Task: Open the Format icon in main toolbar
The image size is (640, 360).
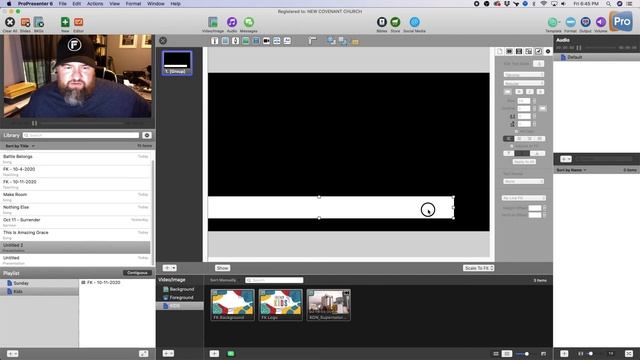Action: click(571, 22)
